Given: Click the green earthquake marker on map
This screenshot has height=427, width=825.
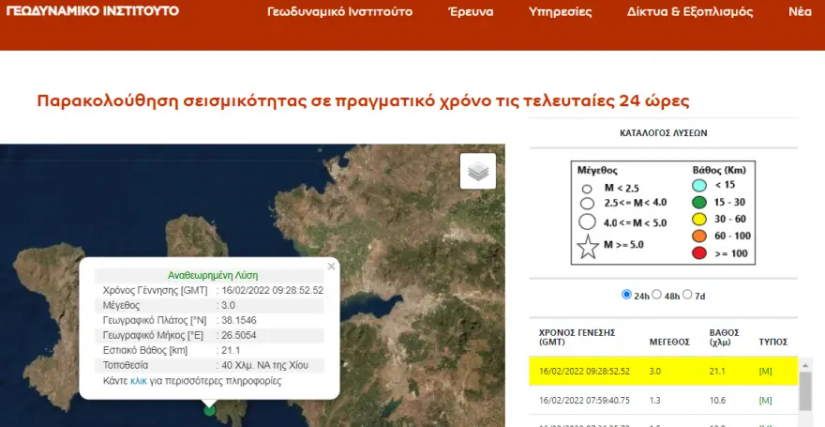Looking at the screenshot, I should coord(209,409).
